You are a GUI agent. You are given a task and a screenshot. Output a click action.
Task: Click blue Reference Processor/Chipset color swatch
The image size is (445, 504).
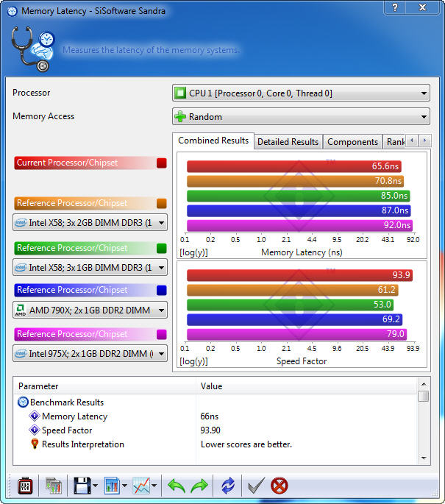coord(161,290)
